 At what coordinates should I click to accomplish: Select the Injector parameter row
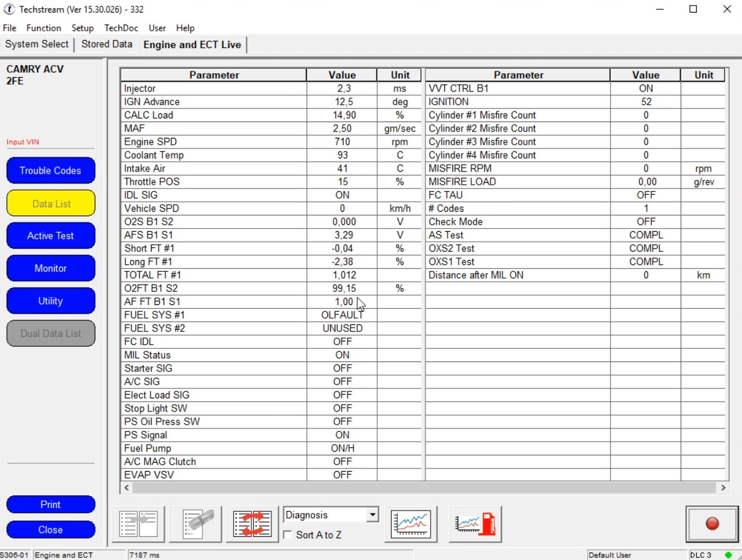271,88
